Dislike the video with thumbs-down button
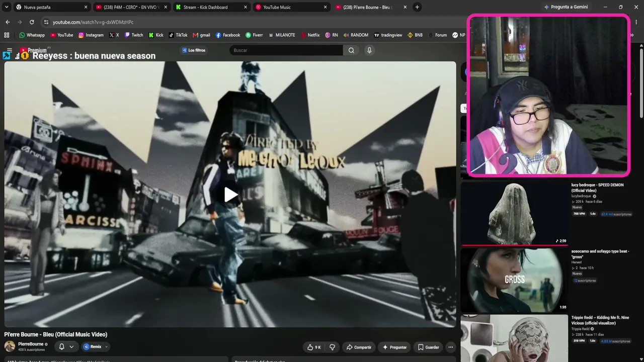The image size is (644, 362). 332,347
